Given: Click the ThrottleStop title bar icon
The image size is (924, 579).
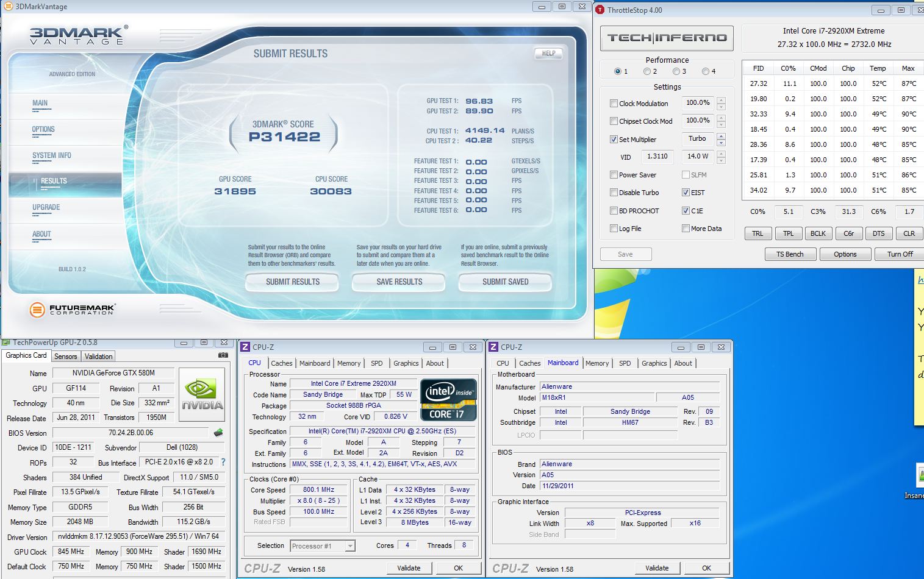Looking at the screenshot, I should [600, 10].
